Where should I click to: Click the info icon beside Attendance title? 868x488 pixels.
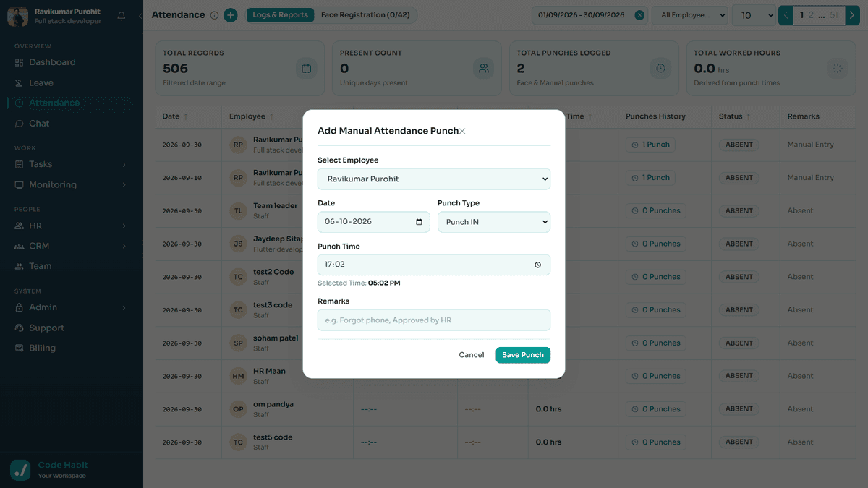click(x=214, y=15)
